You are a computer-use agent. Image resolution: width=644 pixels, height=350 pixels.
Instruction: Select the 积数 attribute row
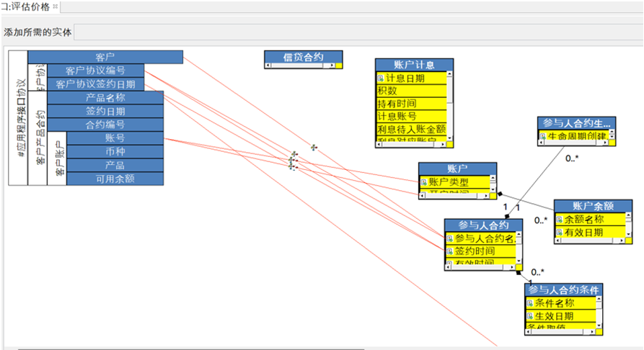pos(411,91)
